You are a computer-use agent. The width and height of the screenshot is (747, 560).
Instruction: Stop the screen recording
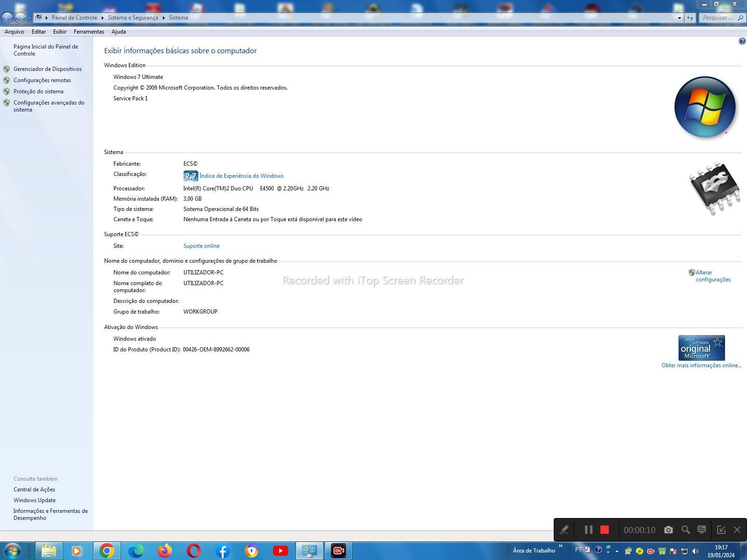coord(605,530)
